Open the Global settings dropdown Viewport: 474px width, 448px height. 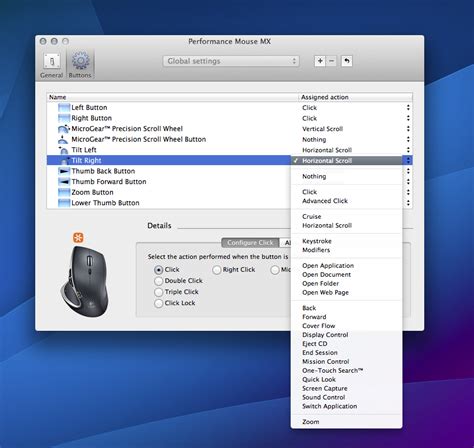click(x=231, y=61)
